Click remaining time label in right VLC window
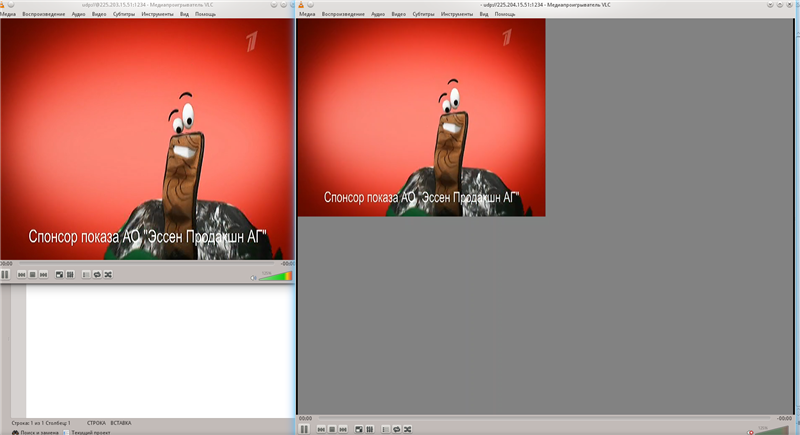Viewport: 800px width, 435px height. [784, 419]
